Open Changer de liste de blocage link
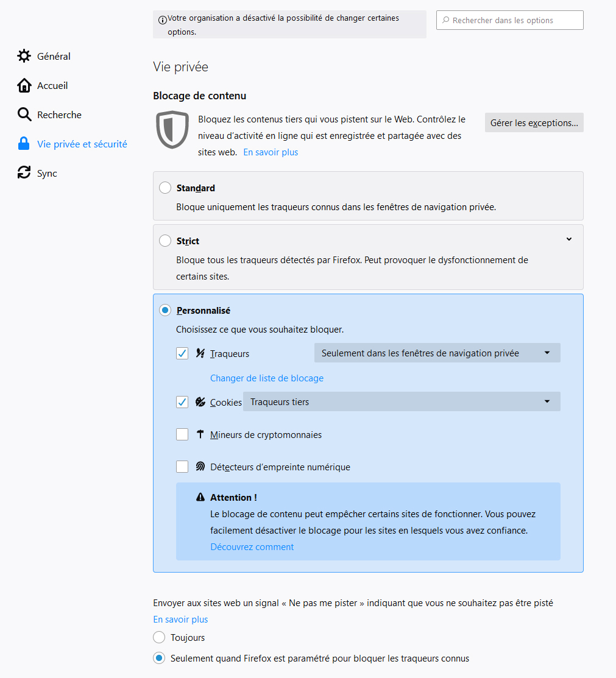This screenshot has height=678, width=616. point(267,378)
